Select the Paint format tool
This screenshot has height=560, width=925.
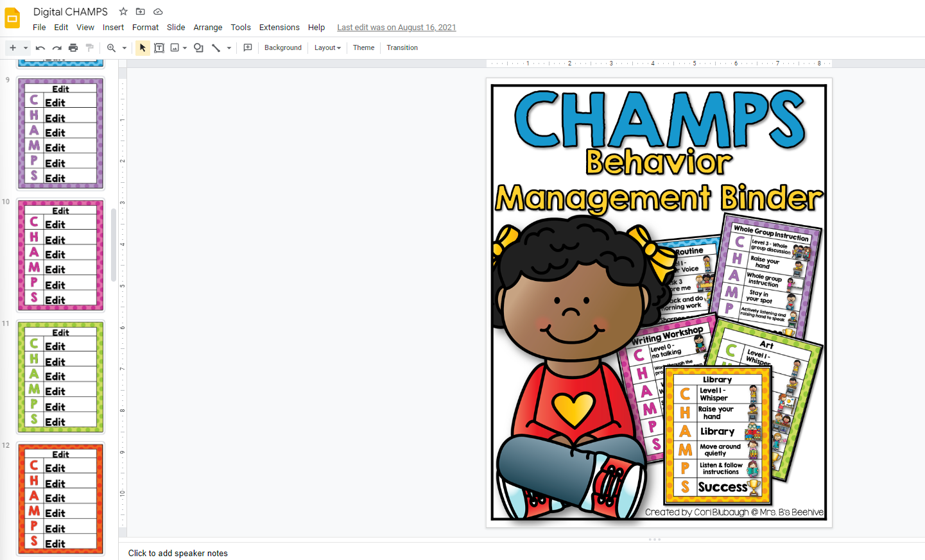(89, 47)
